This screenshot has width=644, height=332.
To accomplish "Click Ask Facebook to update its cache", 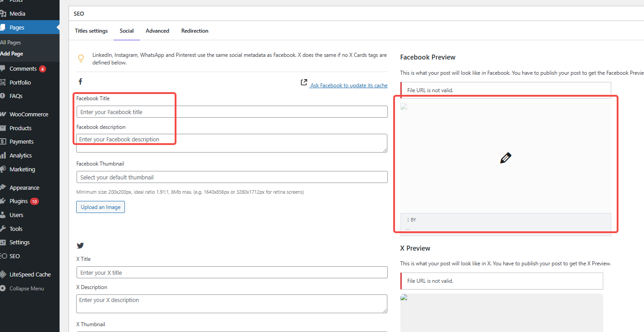I will click(x=348, y=85).
